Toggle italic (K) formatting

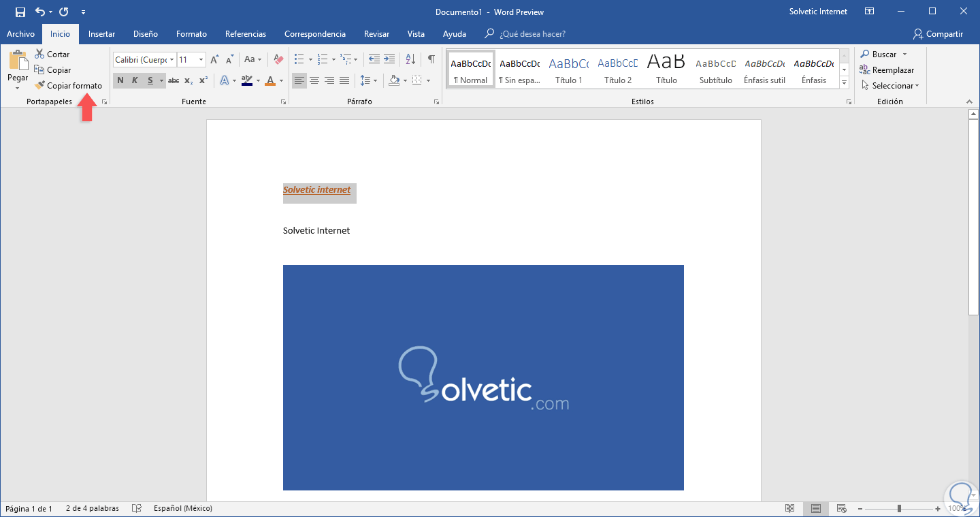click(135, 80)
